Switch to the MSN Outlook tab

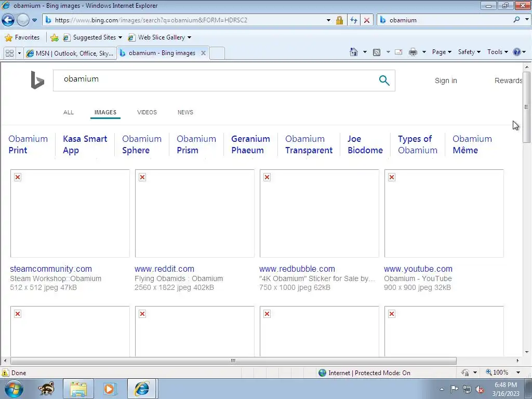coord(70,54)
